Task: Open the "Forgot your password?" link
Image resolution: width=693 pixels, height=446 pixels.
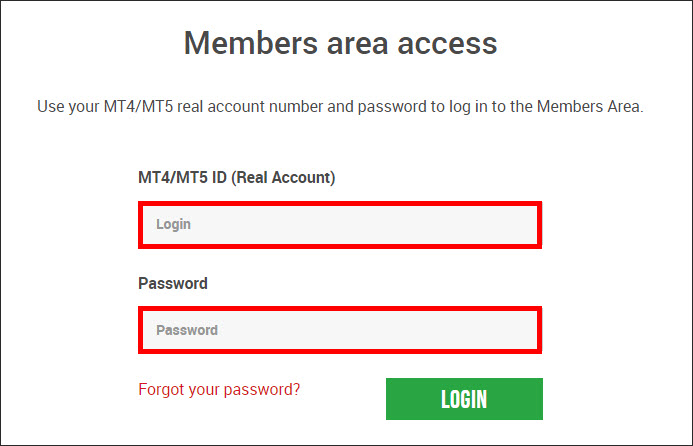Action: point(219,389)
